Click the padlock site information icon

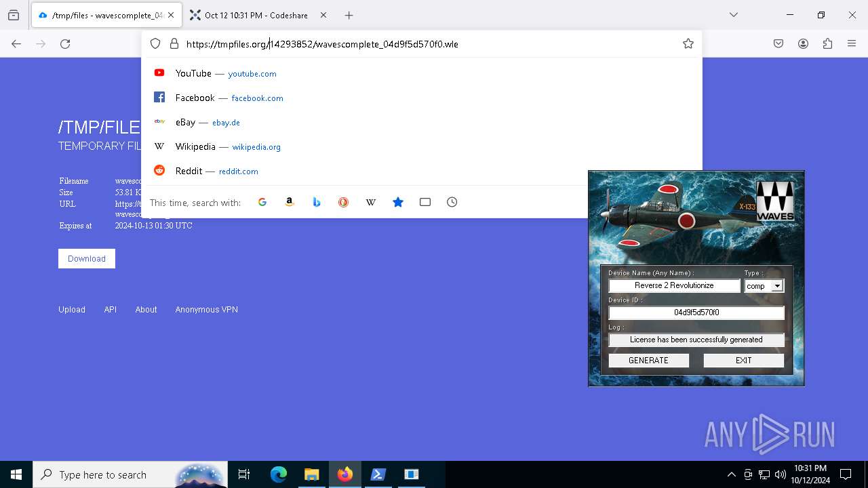pos(174,43)
